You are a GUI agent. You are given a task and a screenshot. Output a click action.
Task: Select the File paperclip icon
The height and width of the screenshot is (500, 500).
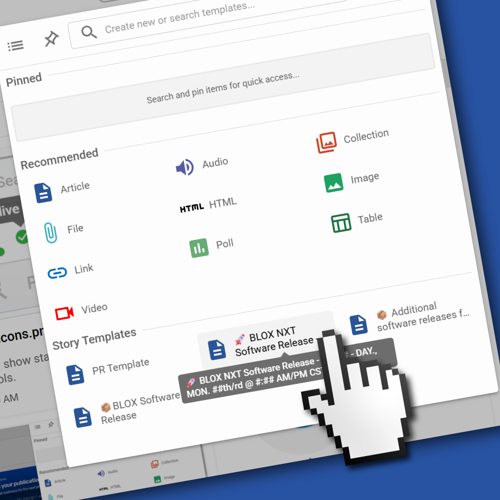[x=51, y=232]
